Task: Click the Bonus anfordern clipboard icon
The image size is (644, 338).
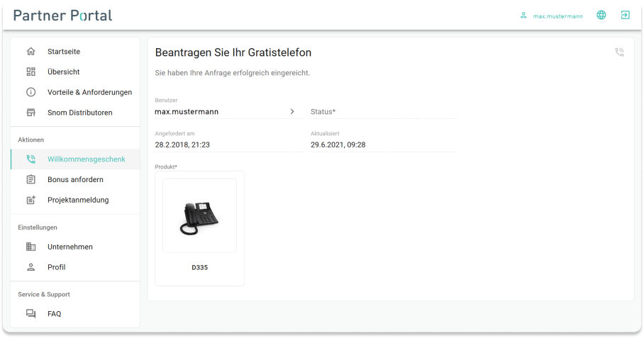Action: tap(30, 179)
